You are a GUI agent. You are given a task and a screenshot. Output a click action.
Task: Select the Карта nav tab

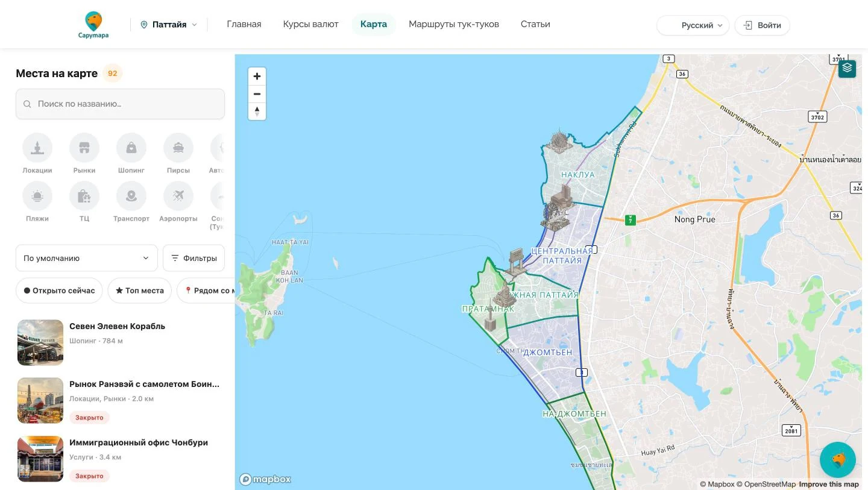coord(374,24)
